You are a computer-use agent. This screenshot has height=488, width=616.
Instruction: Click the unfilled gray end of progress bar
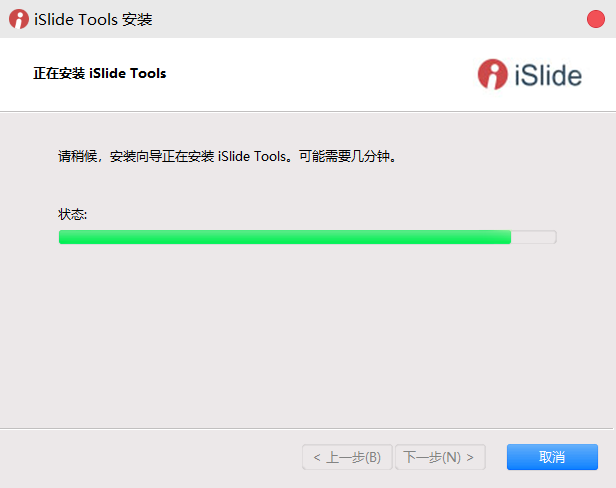(534, 237)
